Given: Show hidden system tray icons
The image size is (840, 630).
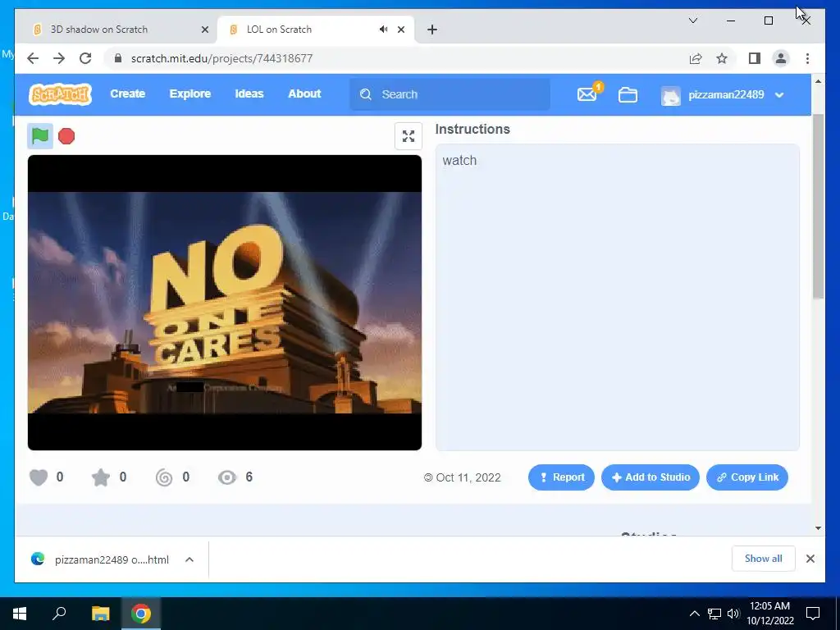Looking at the screenshot, I should (694, 614).
